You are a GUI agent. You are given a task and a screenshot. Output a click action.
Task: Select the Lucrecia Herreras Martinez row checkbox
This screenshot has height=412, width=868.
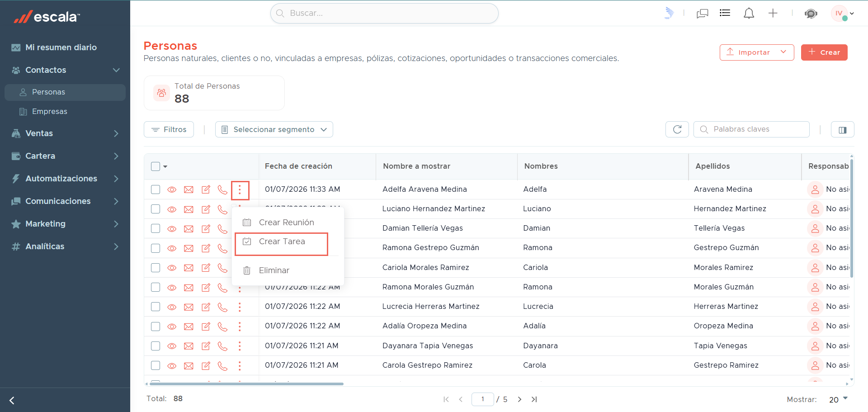pyautogui.click(x=156, y=307)
